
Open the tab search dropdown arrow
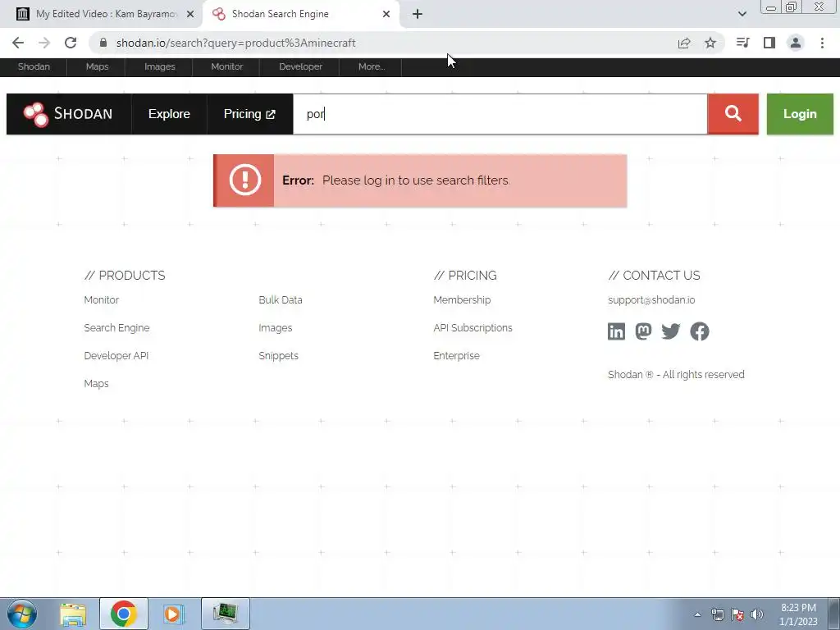[x=742, y=14]
